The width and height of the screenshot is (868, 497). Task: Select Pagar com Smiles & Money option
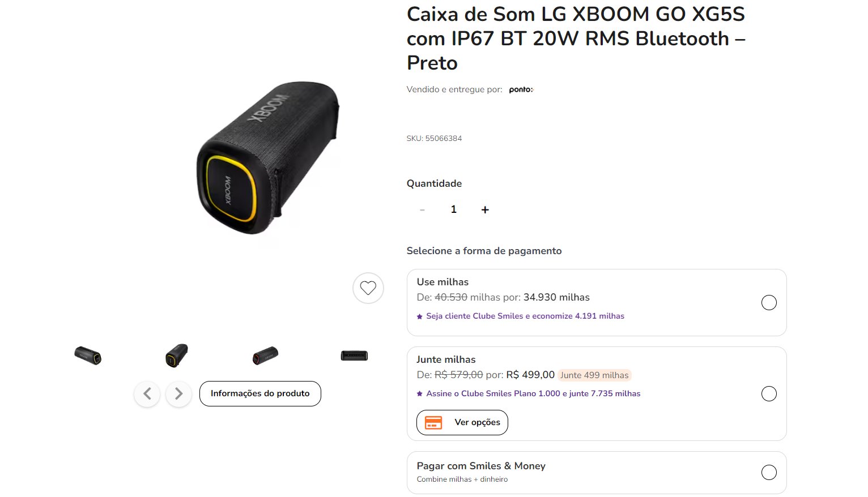(769, 472)
